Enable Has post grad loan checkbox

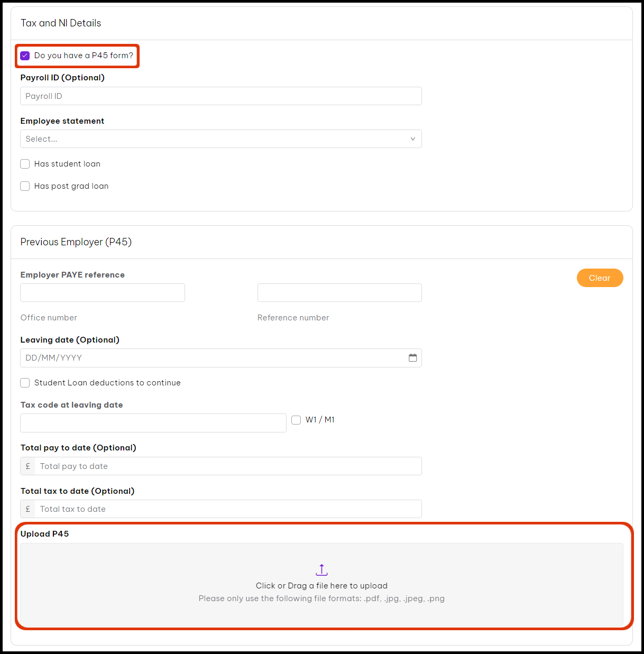(x=25, y=186)
